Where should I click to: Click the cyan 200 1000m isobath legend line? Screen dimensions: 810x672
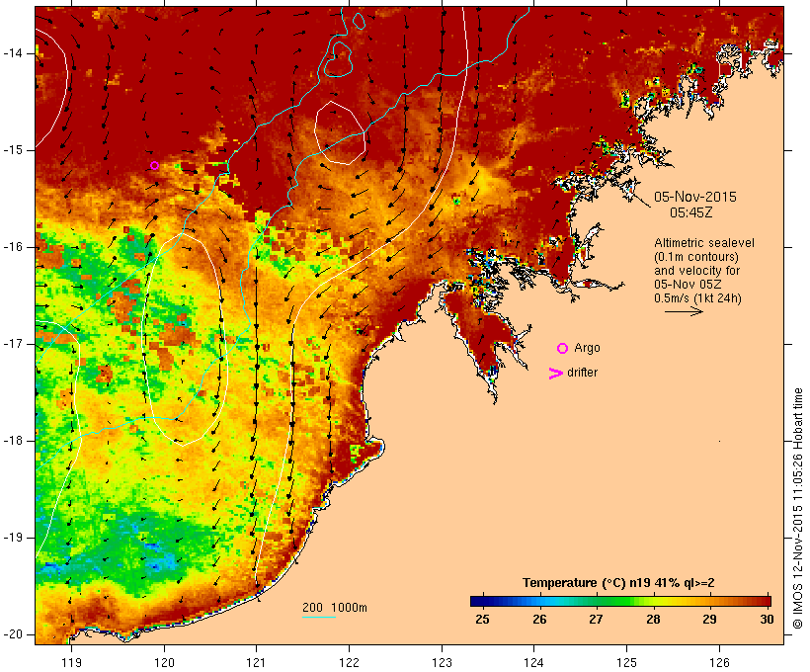click(x=319, y=617)
